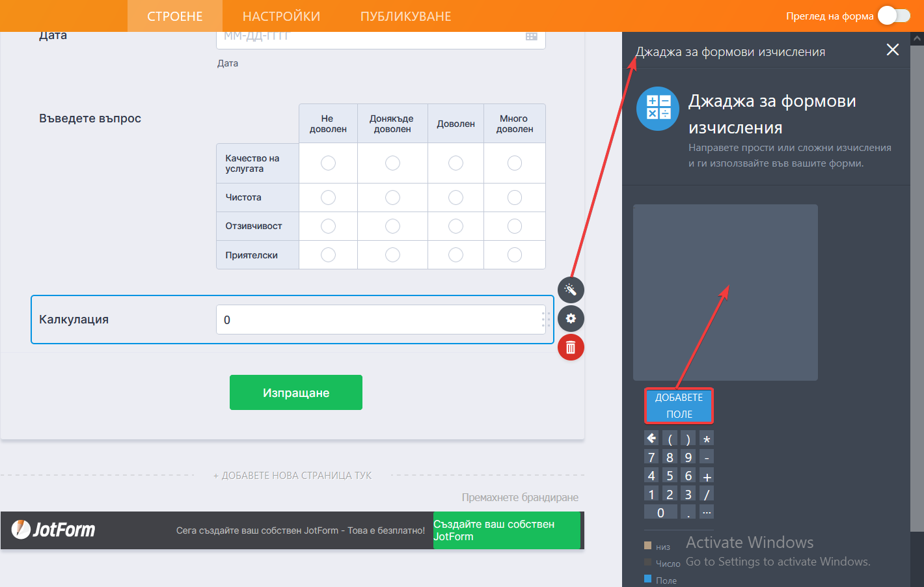Open gear properties for Калкулация field
Image resolution: width=924 pixels, height=587 pixels.
click(571, 318)
